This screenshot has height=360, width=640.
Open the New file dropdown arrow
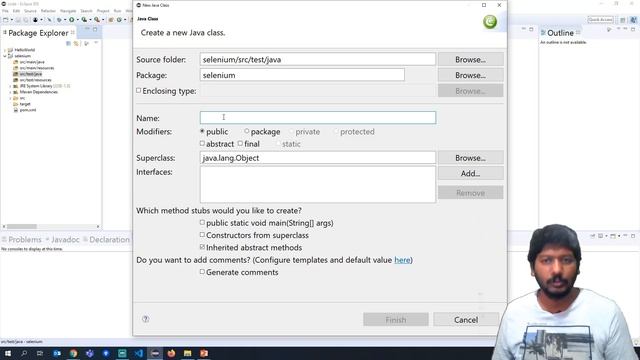11,20
